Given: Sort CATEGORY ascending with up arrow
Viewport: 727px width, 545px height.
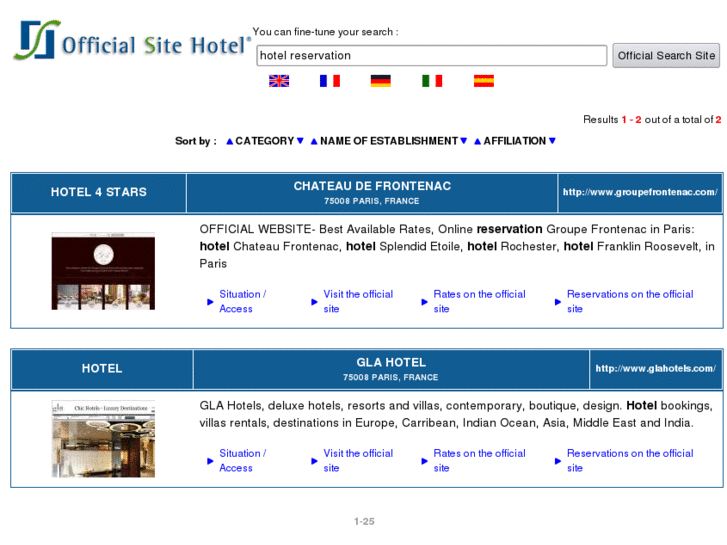Looking at the screenshot, I should coord(230,141).
